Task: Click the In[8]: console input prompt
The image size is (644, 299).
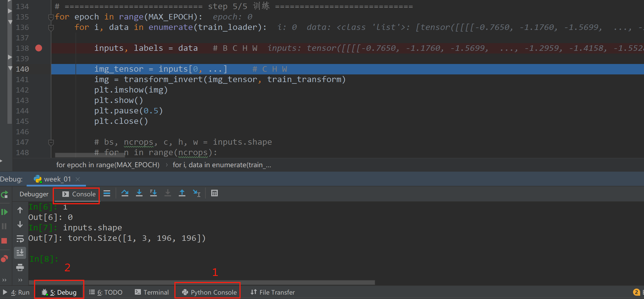Action: [x=44, y=259]
